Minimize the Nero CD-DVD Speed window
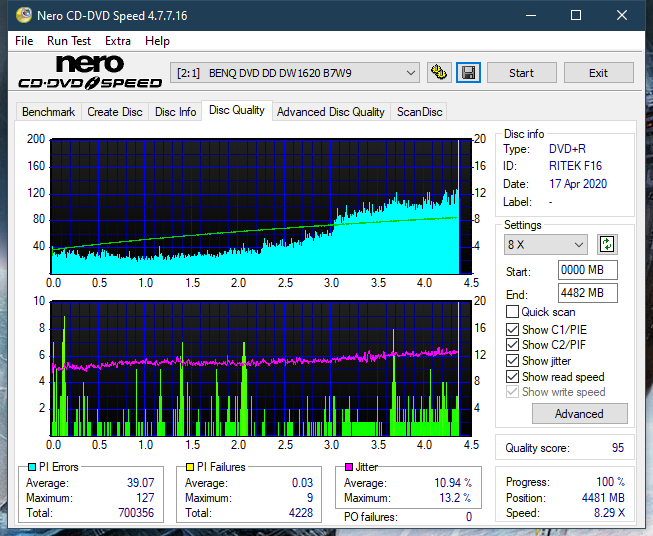Screen dimensions: 653x536 [x=531, y=15]
